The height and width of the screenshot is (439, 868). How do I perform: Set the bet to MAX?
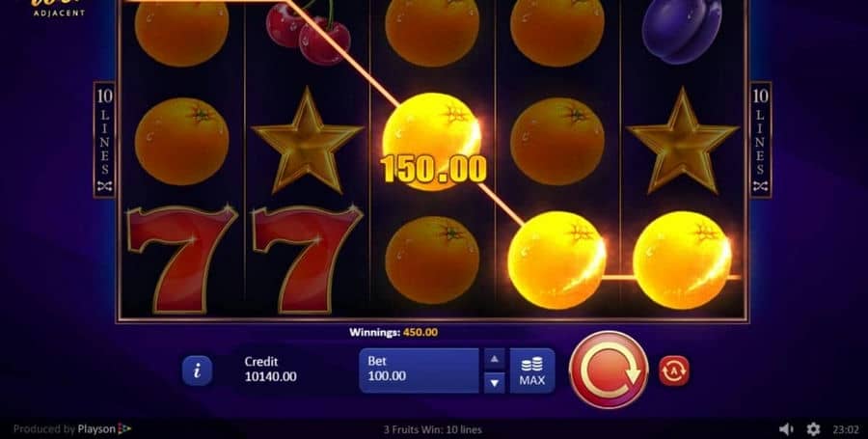[x=532, y=370]
